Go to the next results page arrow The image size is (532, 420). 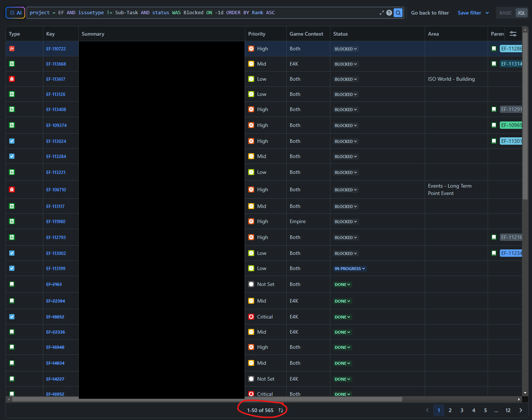point(521,410)
